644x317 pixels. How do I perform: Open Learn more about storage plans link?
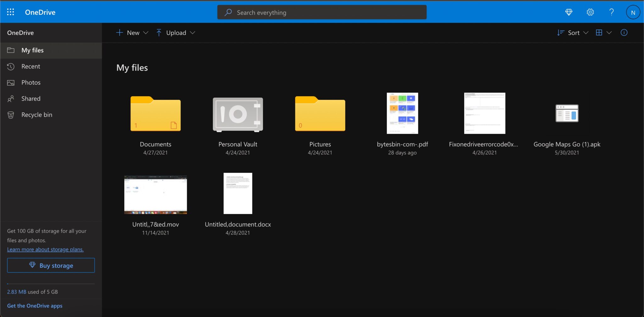coord(45,249)
